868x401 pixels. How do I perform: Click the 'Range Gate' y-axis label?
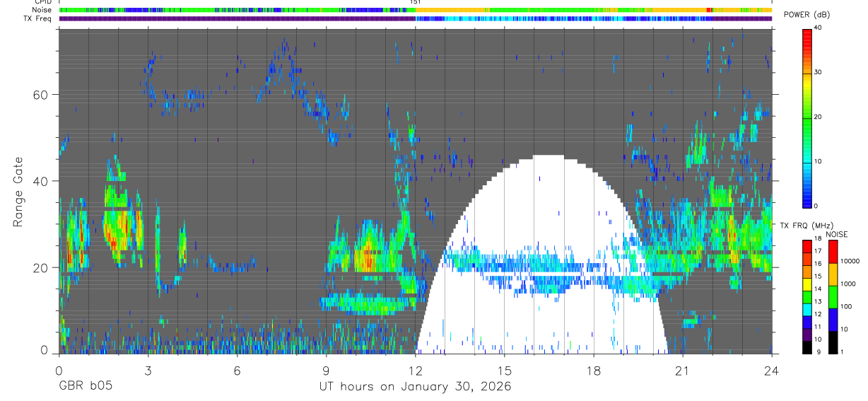tap(18, 191)
